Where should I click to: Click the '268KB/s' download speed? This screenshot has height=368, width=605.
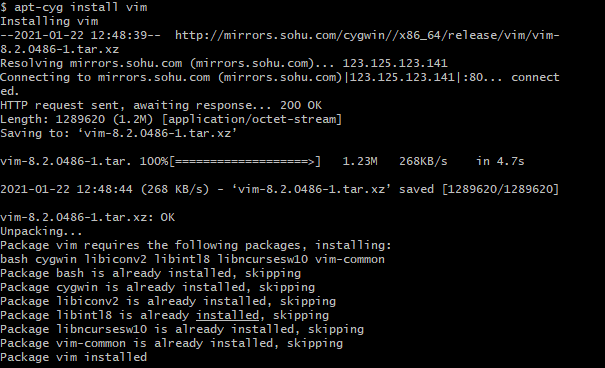(x=423, y=161)
